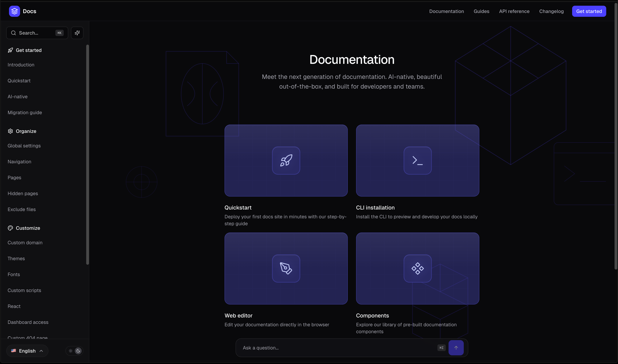Open Global settings sidebar page
The height and width of the screenshot is (364, 618).
(24, 146)
